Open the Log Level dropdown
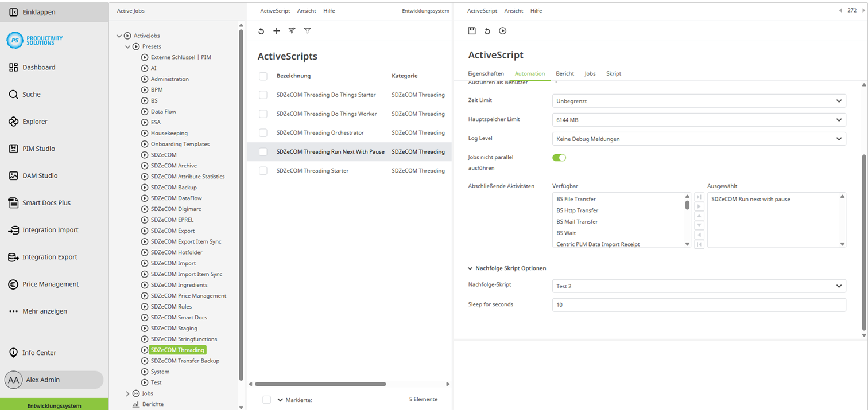 (x=699, y=139)
